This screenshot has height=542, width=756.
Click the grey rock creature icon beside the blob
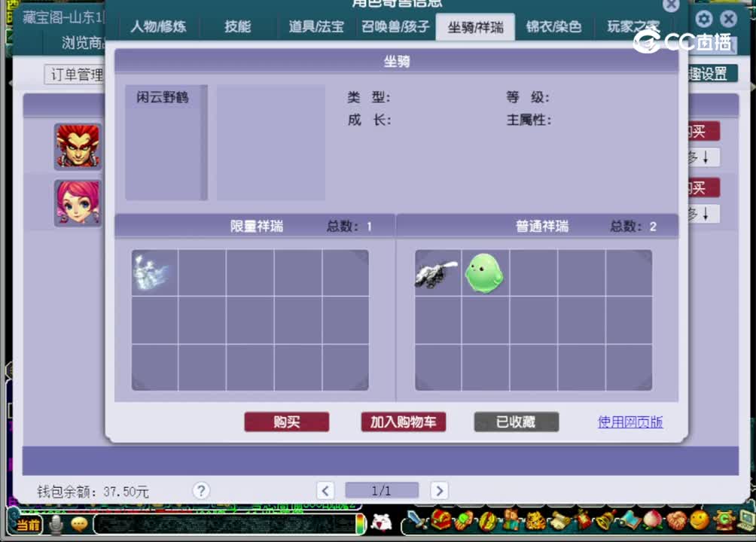tap(437, 273)
